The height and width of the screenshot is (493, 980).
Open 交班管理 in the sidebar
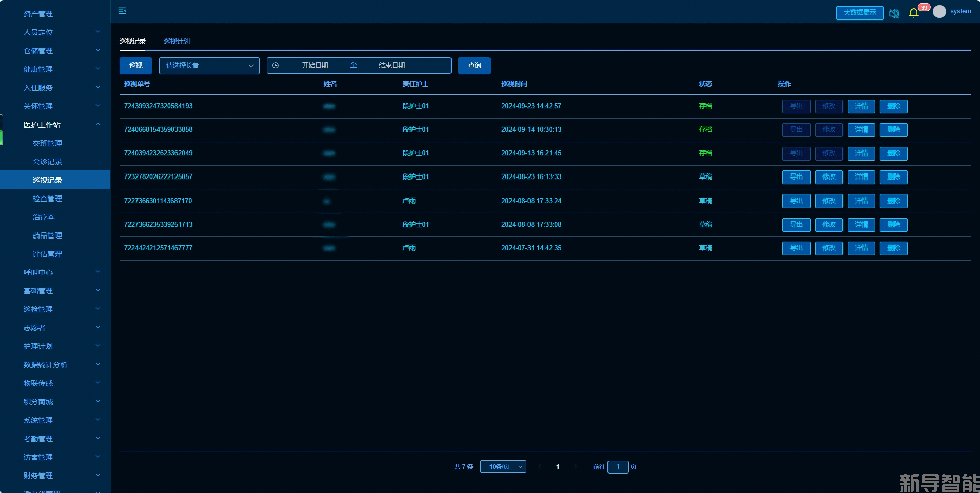click(x=47, y=143)
